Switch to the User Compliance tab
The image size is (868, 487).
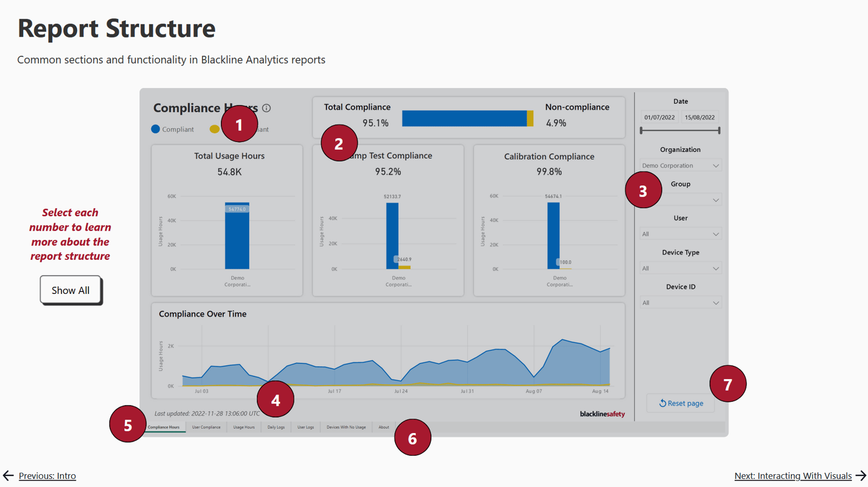pos(206,426)
